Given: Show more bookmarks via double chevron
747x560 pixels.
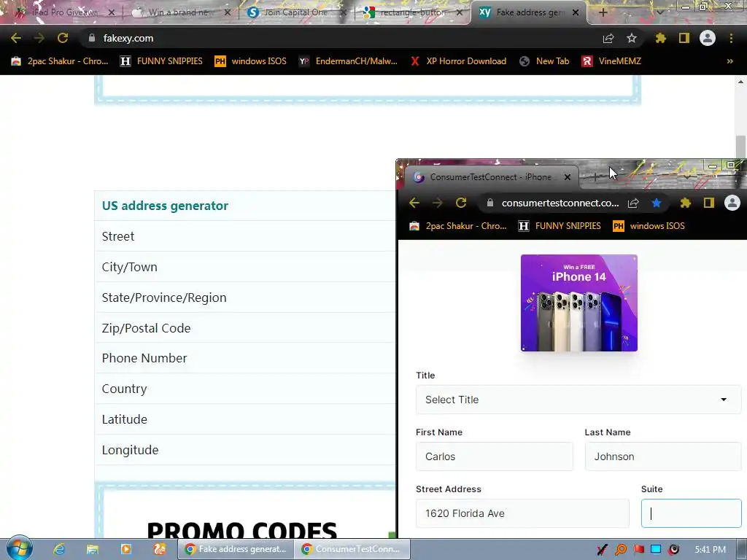Looking at the screenshot, I should [x=729, y=61].
